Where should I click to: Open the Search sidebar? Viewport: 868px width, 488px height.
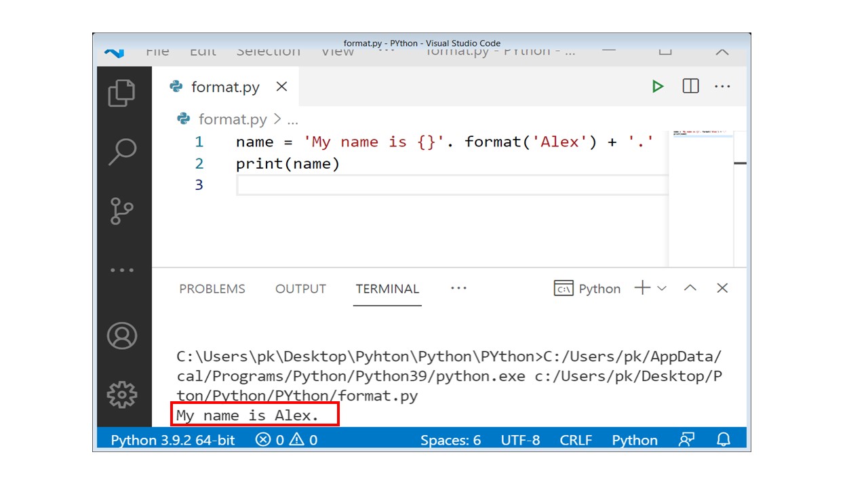[x=122, y=151]
